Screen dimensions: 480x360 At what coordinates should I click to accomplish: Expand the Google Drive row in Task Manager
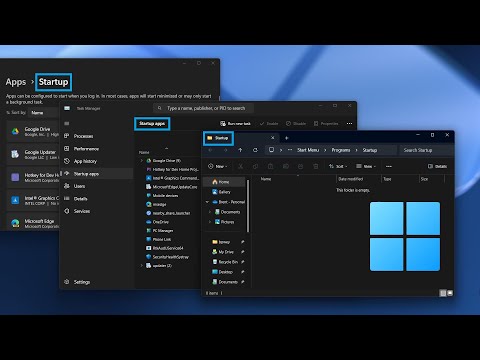click(x=142, y=161)
